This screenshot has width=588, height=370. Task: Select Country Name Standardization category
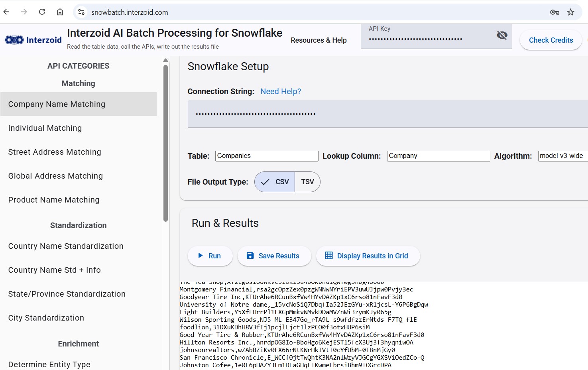pyautogui.click(x=79, y=246)
